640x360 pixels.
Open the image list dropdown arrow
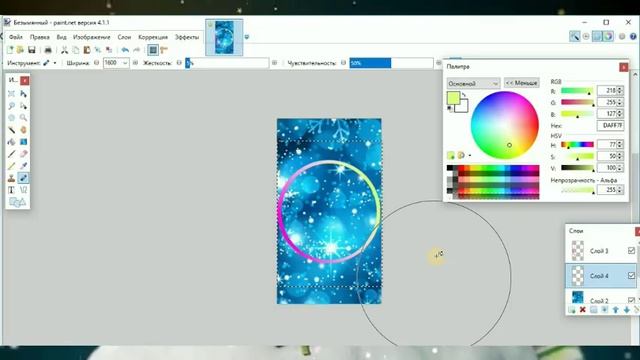click(247, 37)
